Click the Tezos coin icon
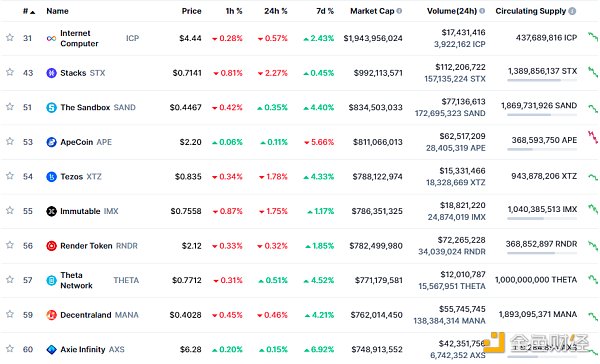The height and width of the screenshot is (364, 600). click(51, 176)
